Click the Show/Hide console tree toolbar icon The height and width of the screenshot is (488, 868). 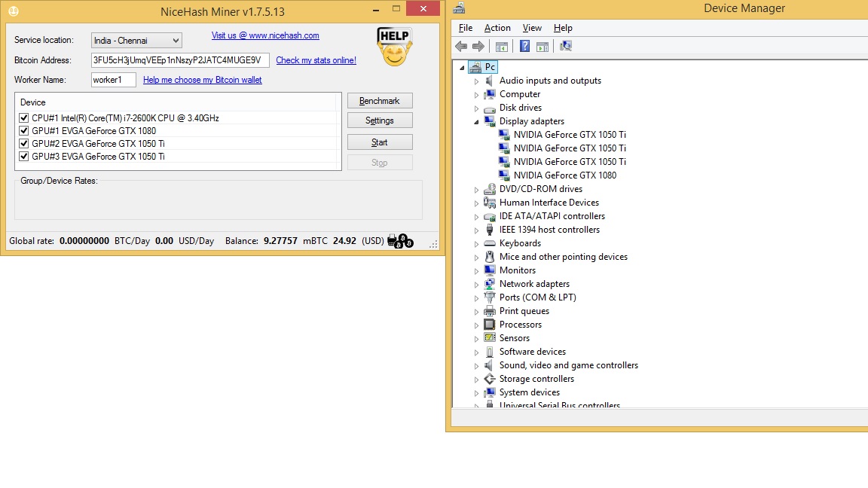tap(502, 47)
